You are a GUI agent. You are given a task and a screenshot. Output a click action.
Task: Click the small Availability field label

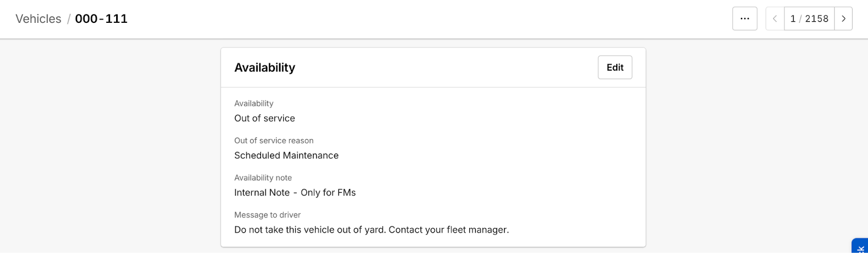(254, 103)
